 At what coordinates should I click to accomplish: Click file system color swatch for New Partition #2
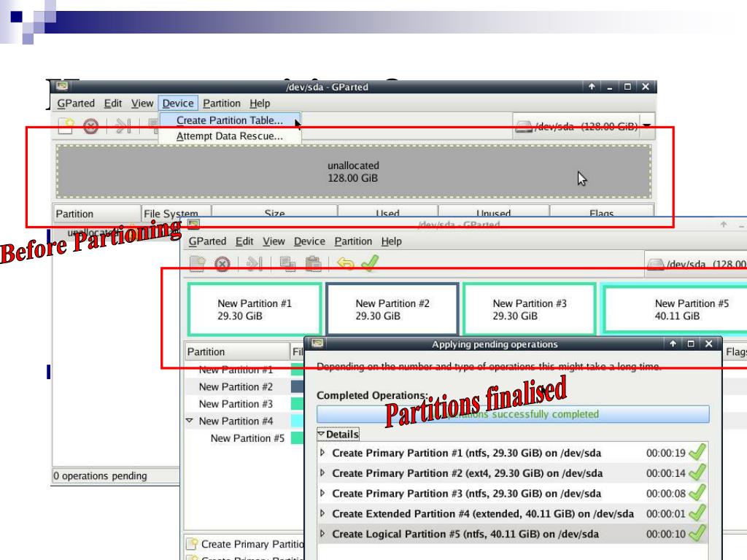298,386
